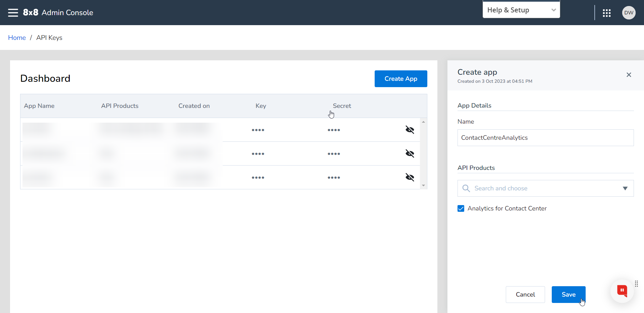The image size is (644, 313).
Task: Click the drag handle beside chat widget
Action: 636,284
